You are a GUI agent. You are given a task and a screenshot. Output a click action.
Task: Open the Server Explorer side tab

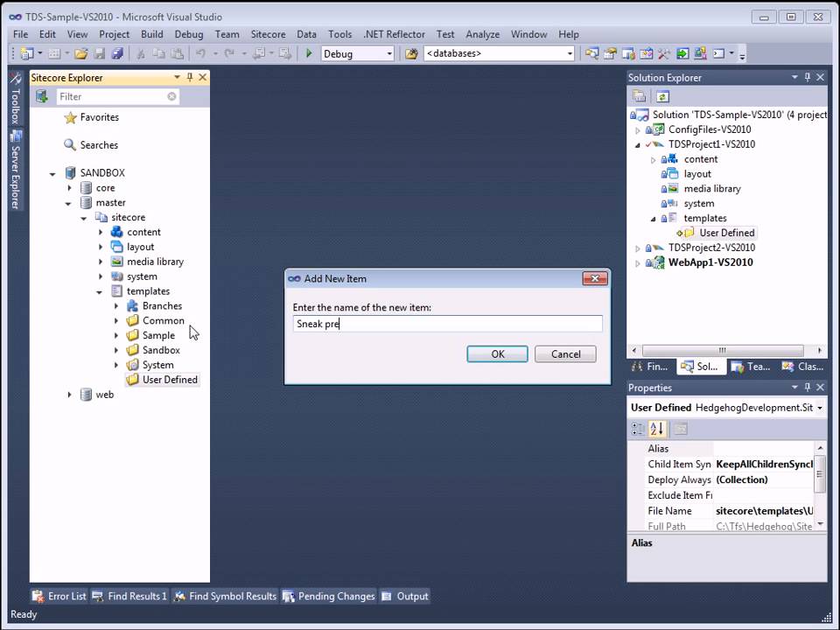16,169
